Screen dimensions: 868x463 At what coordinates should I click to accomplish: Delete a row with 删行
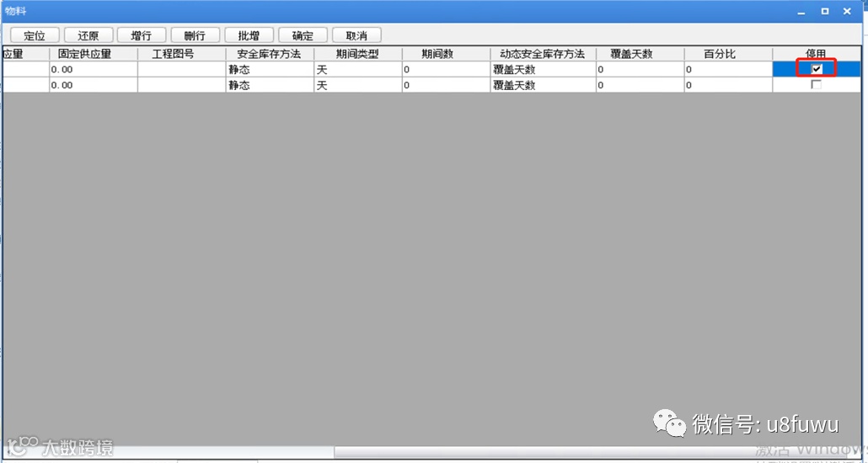[x=195, y=35]
